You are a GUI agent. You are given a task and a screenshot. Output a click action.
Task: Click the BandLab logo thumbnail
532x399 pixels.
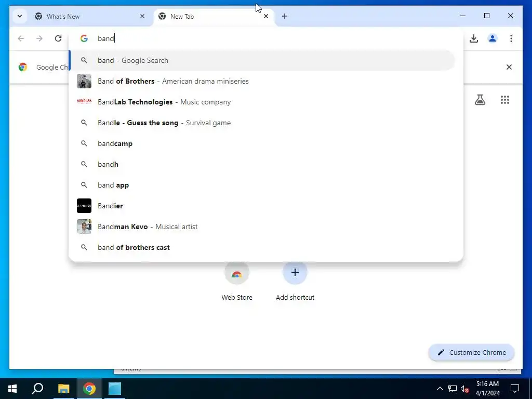click(84, 101)
